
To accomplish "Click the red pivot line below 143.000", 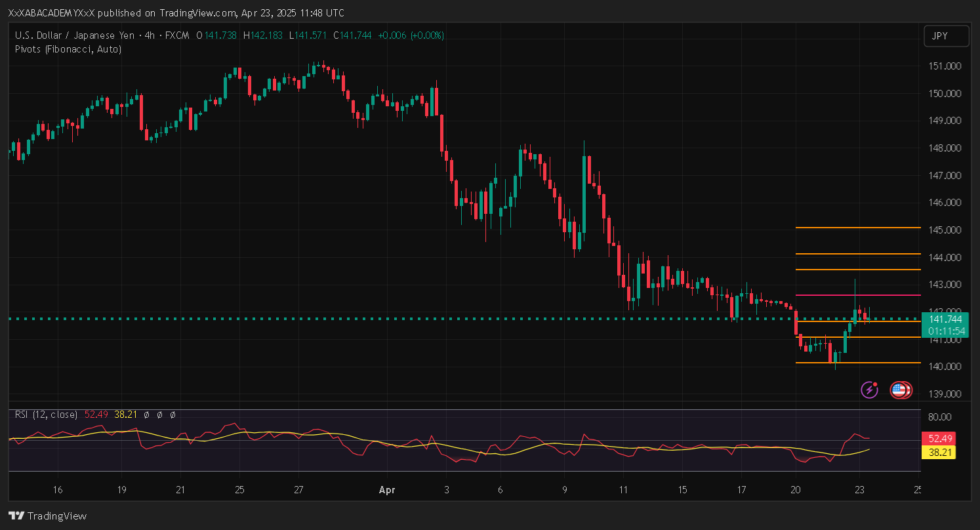I will pyautogui.click(x=857, y=295).
